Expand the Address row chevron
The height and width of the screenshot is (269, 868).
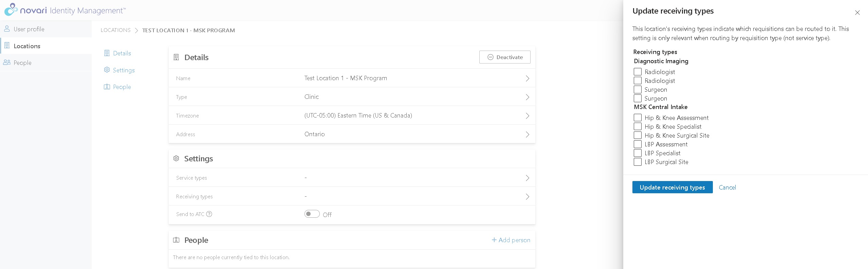[x=527, y=134]
